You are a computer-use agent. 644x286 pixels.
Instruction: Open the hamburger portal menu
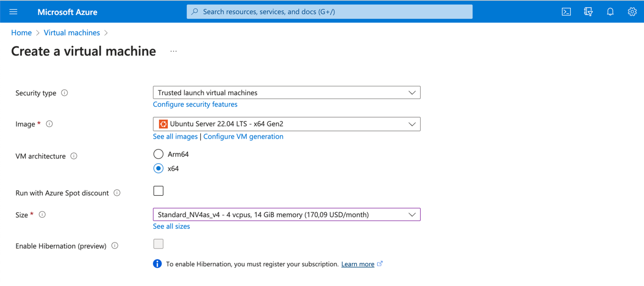13,12
